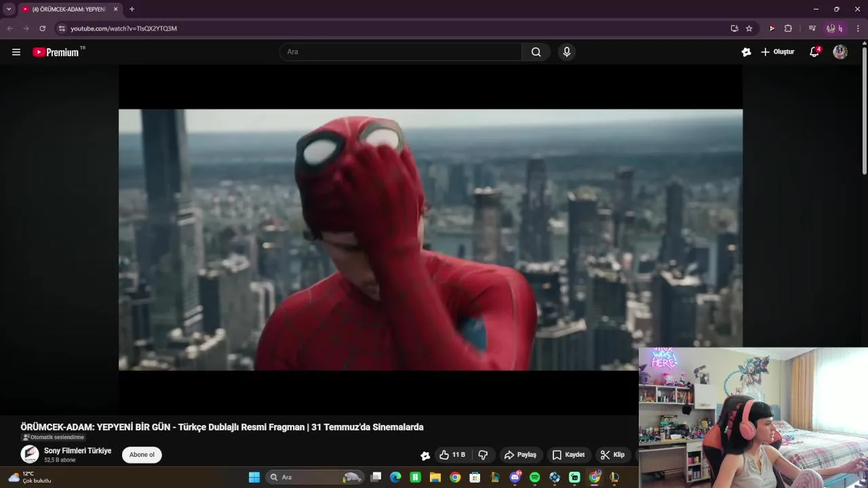Bookmark this page with the star
Viewport: 868px width, 488px height.
(749, 28)
